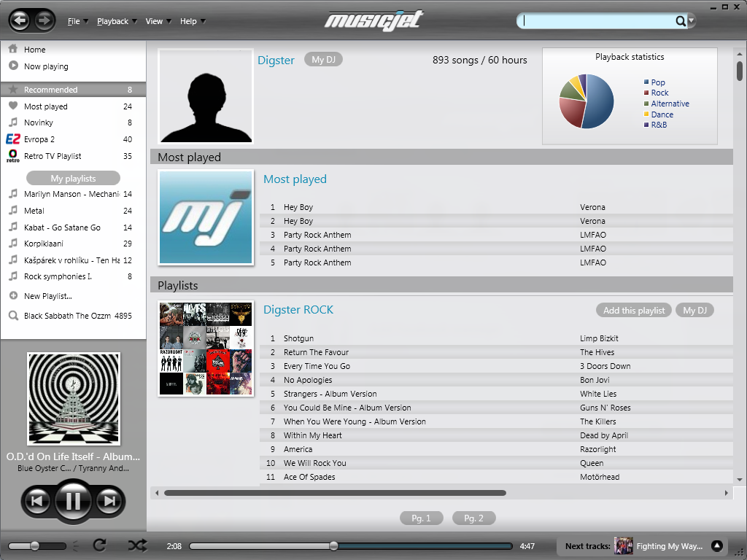Viewport: 747px width, 560px height.
Task: Click the Evropa 2 station logo
Action: (x=13, y=139)
